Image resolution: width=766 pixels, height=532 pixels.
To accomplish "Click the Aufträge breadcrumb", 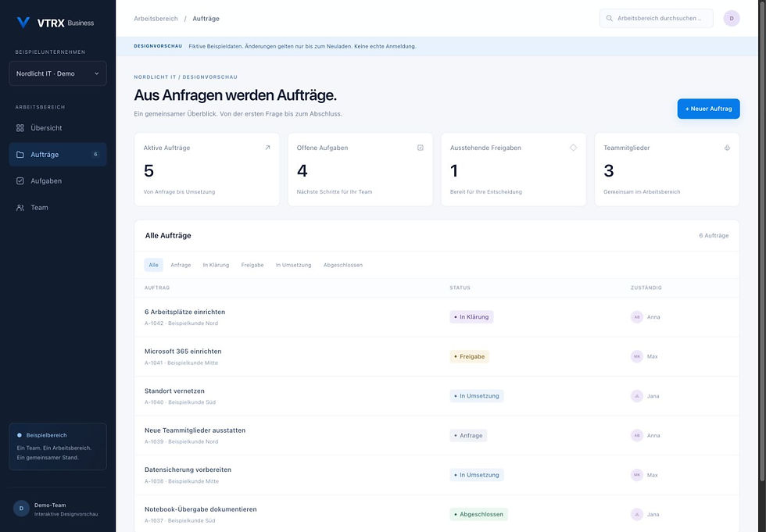I will coord(206,19).
